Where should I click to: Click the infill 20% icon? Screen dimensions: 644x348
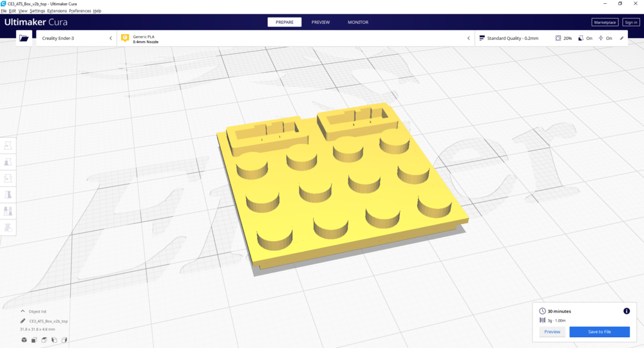point(558,38)
